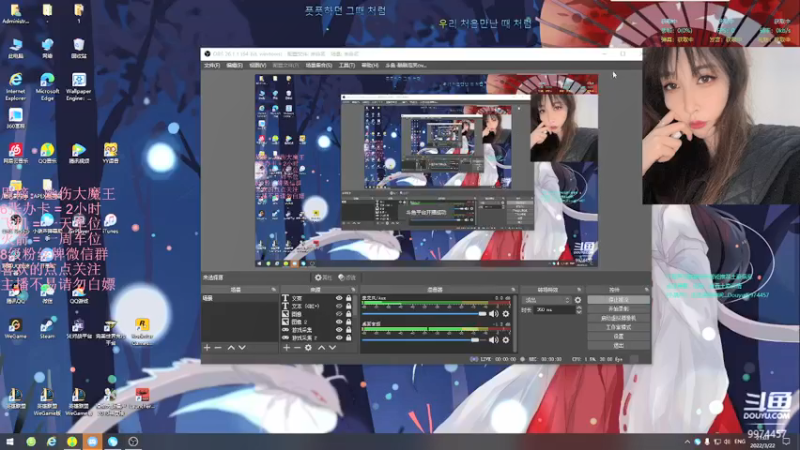
Task: Open Internet Explorer desktop shortcut
Action: (16, 86)
